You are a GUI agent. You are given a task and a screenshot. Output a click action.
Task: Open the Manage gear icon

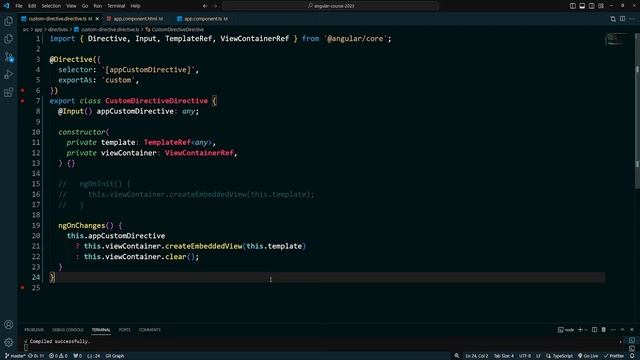pos(8,342)
